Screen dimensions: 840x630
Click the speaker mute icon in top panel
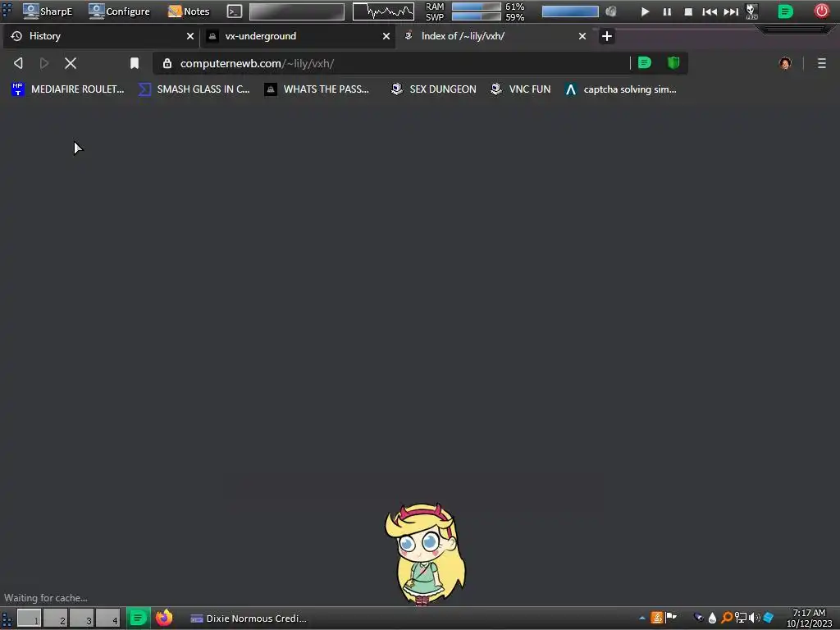click(610, 11)
